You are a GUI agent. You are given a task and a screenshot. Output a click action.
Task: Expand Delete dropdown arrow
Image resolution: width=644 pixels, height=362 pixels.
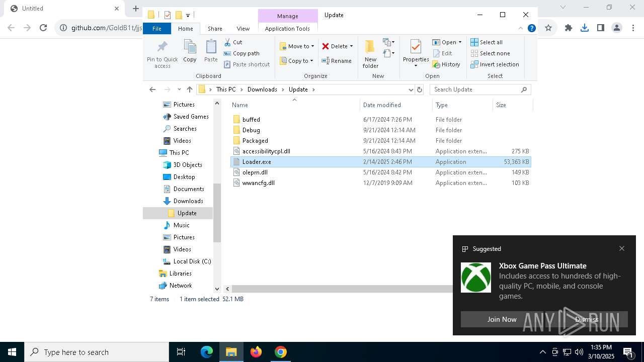click(x=351, y=46)
